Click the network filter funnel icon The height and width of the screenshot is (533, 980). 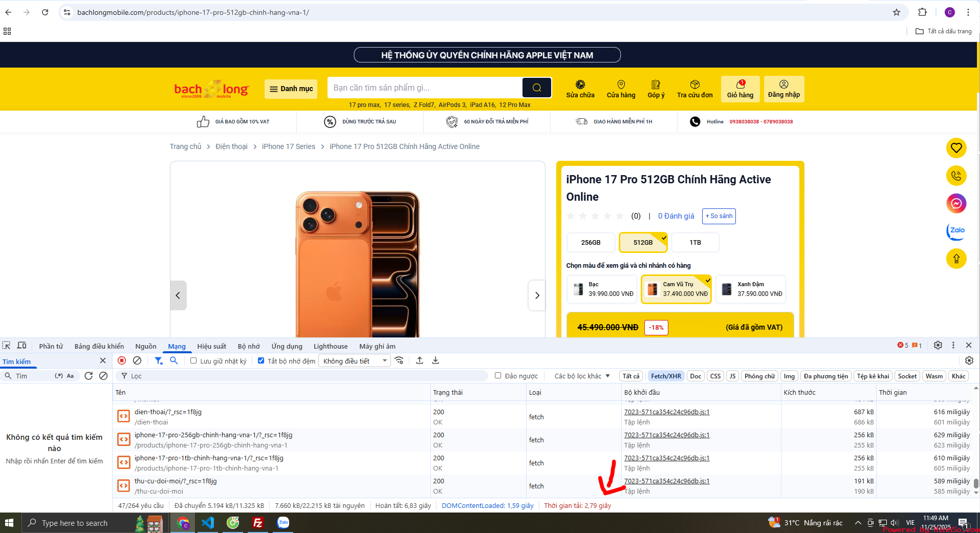pos(158,360)
